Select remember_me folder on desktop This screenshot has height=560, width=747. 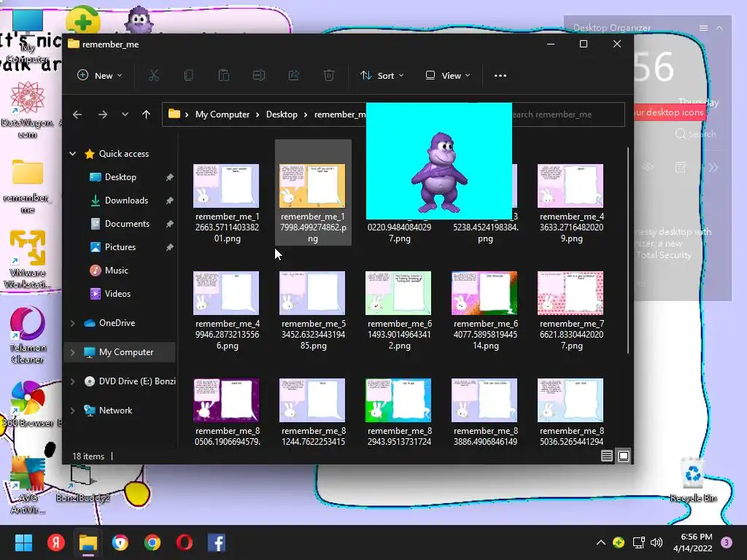pyautogui.click(x=28, y=186)
